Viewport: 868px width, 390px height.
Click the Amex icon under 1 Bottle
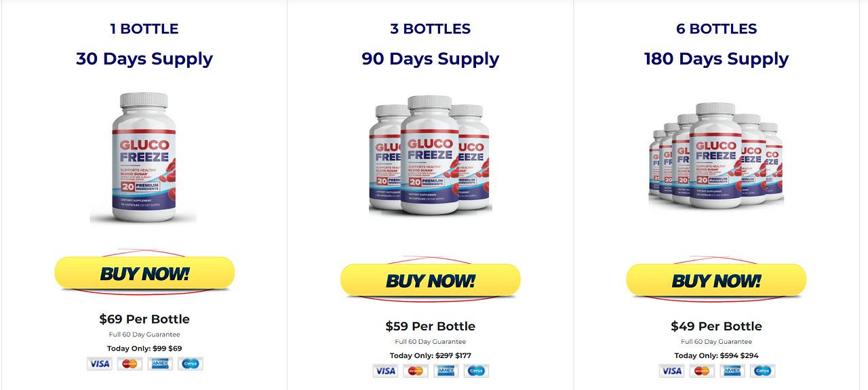[x=160, y=364]
